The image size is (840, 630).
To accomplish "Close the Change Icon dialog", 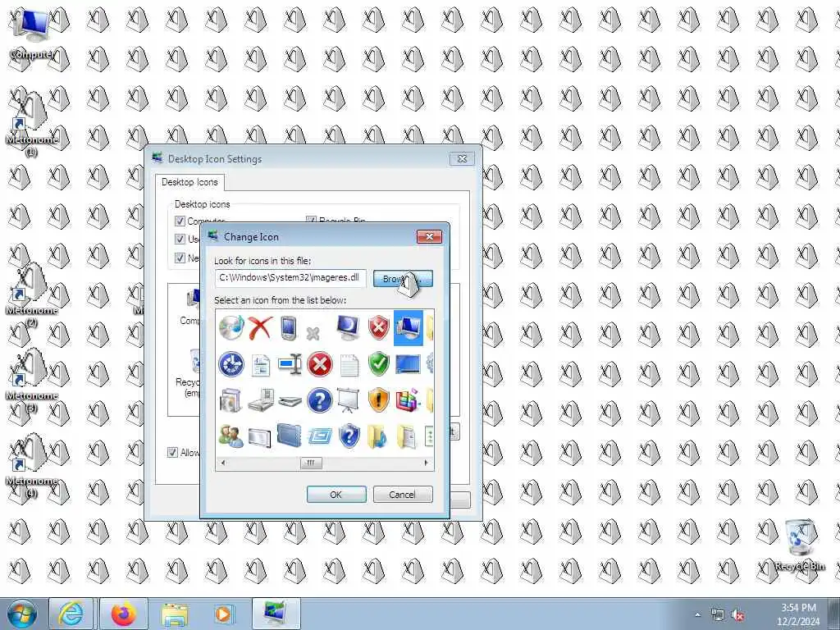I will 429,236.
